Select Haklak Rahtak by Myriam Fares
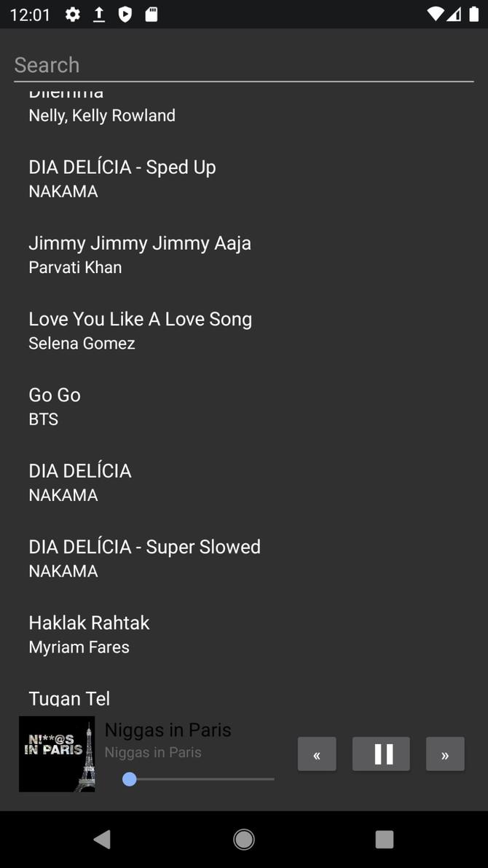Viewport: 488px width, 868px height. coord(89,634)
